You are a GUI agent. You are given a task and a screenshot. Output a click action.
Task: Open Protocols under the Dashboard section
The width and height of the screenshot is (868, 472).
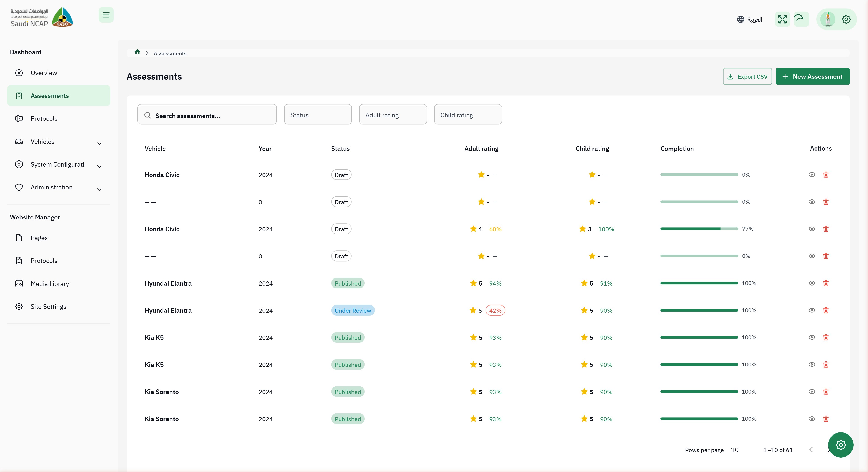tap(59, 119)
